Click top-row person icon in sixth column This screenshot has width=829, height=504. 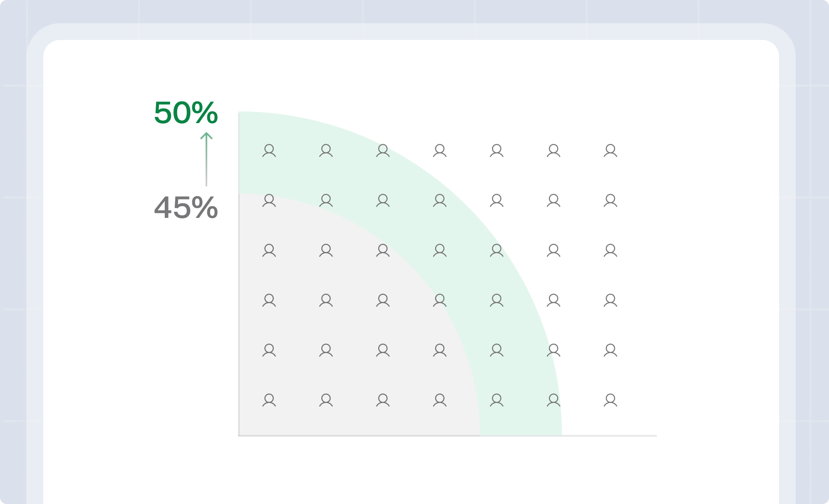tap(553, 151)
